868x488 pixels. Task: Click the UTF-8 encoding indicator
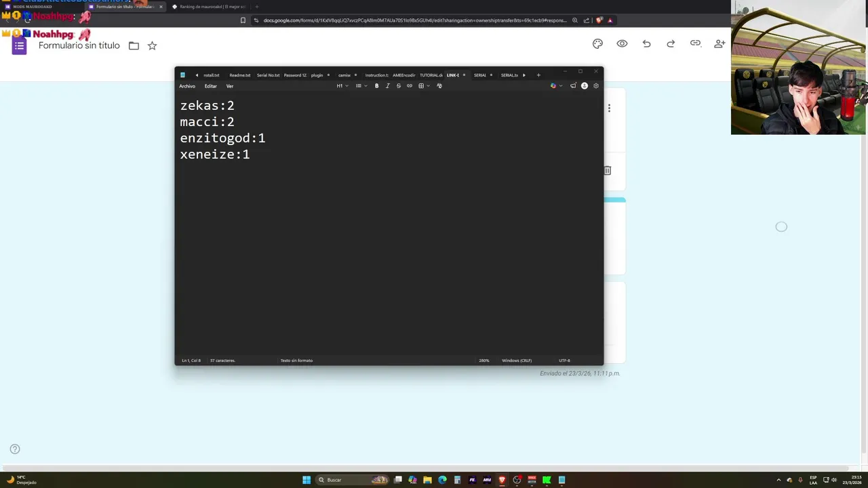click(564, 361)
